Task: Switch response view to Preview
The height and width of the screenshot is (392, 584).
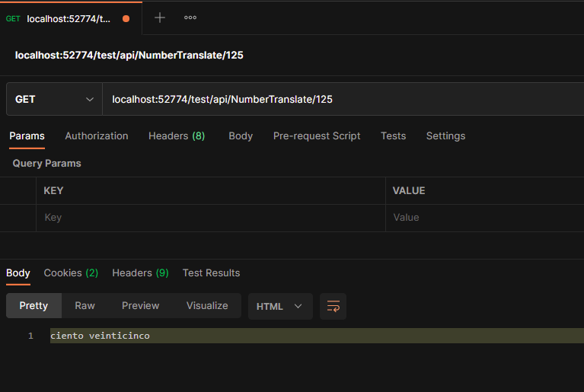Action: tap(141, 306)
